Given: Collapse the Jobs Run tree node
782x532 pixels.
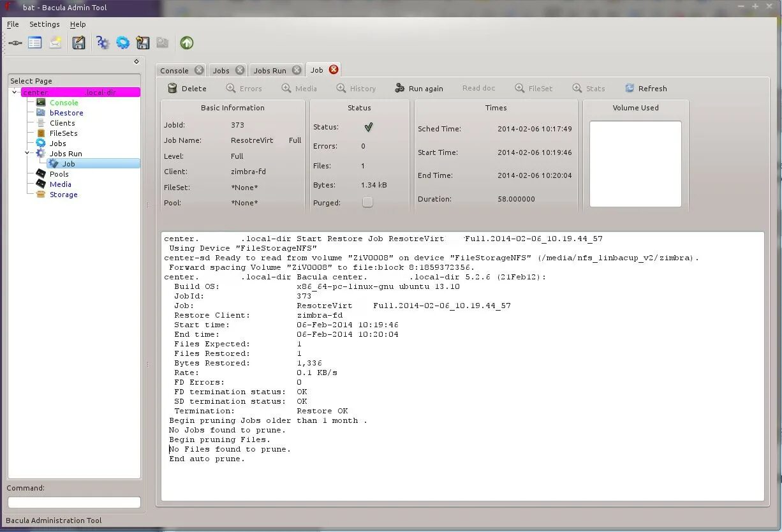Looking at the screenshot, I should pos(27,153).
